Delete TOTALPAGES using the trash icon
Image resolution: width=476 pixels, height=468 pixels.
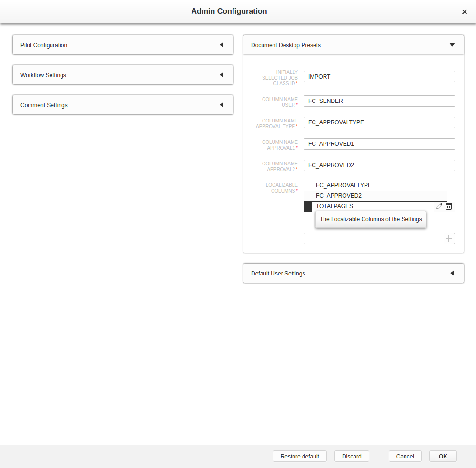point(448,206)
